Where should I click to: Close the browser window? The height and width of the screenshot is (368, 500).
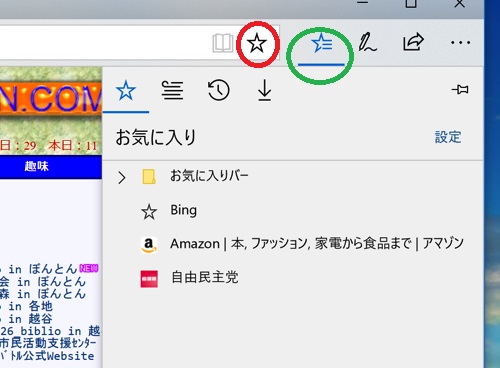pyautogui.click(x=460, y=3)
